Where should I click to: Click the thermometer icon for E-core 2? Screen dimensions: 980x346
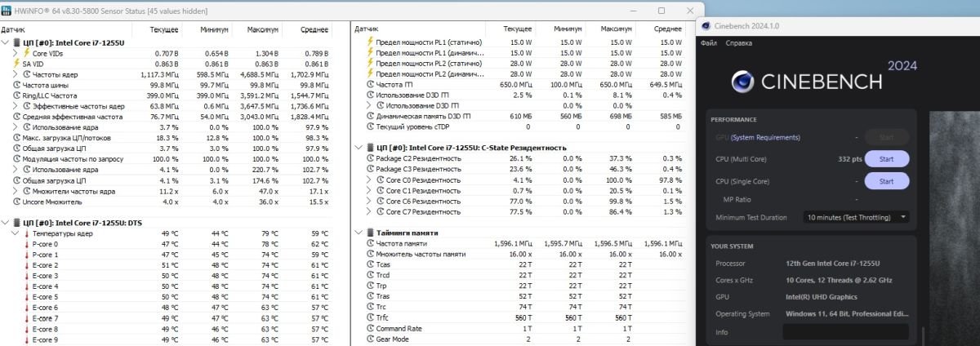tap(25, 265)
